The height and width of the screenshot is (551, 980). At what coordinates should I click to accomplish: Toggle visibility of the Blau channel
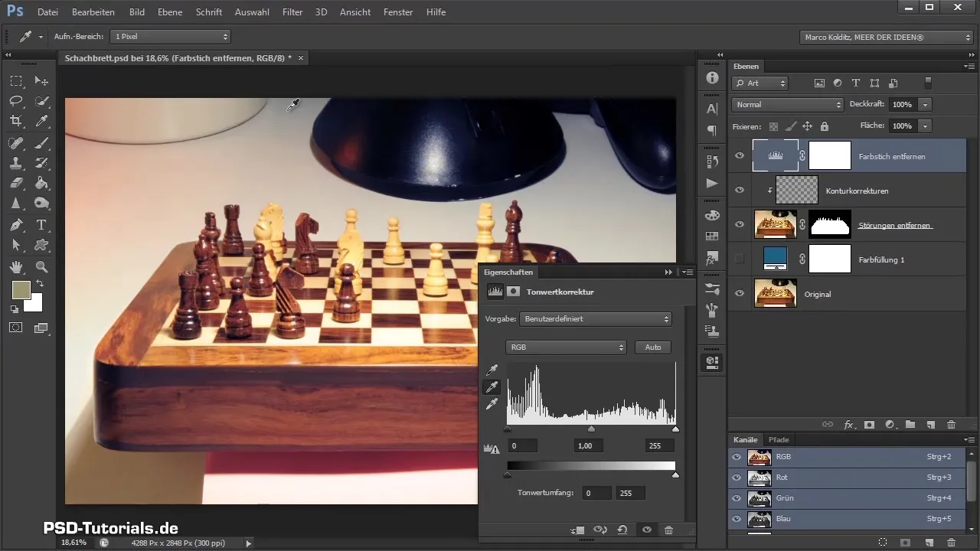tap(737, 519)
